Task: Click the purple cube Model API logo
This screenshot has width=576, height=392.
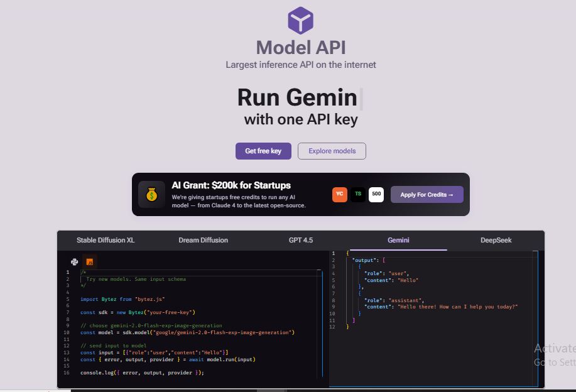Action: click(x=300, y=20)
